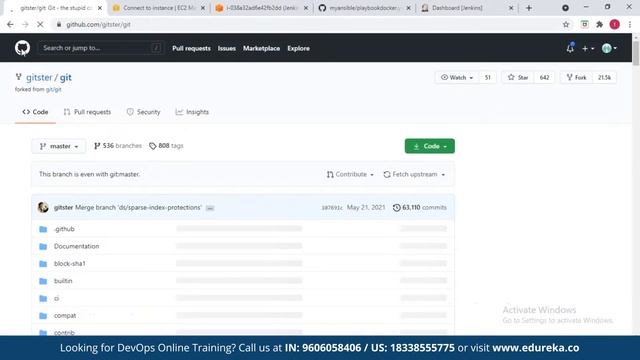Screen dimensions: 640x360
Task: Switch to the Code tab
Action: [x=36, y=112]
